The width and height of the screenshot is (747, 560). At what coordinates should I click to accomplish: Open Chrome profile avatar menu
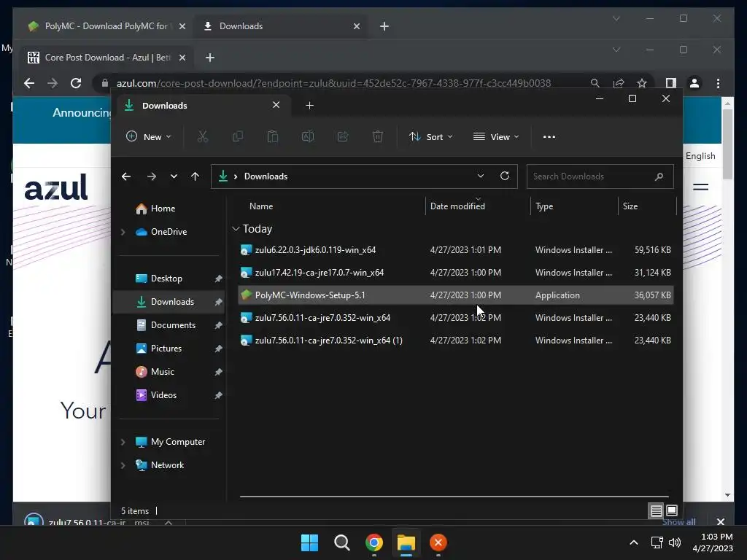[x=694, y=83]
